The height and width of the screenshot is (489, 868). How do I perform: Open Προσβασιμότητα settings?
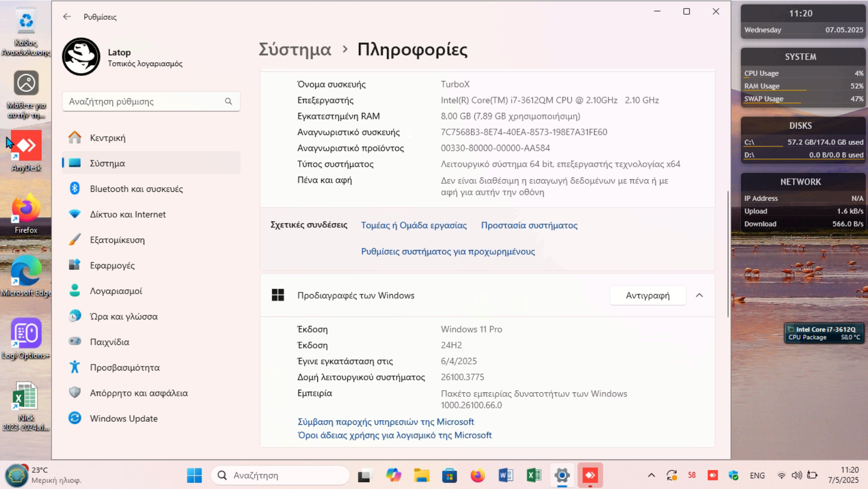coord(151,368)
